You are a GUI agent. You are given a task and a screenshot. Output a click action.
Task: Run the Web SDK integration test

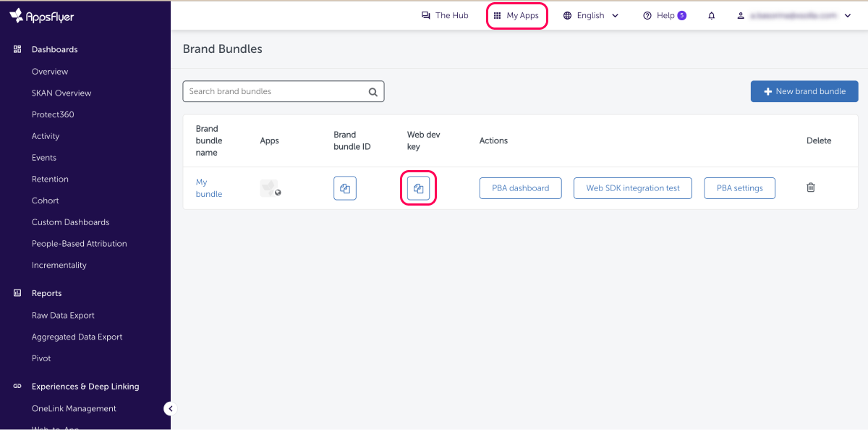click(x=632, y=188)
